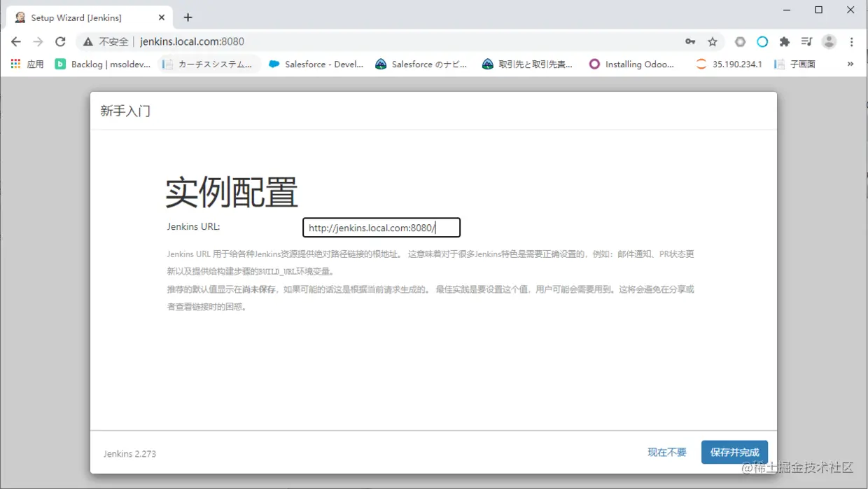Focus the Jenkins URL input field
The image size is (868, 489).
[x=381, y=228]
